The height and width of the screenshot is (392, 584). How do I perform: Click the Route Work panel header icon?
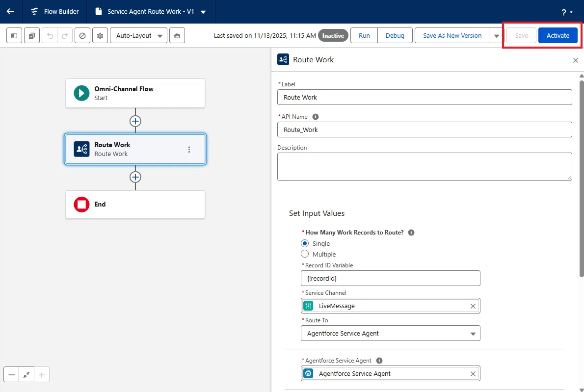[283, 59]
